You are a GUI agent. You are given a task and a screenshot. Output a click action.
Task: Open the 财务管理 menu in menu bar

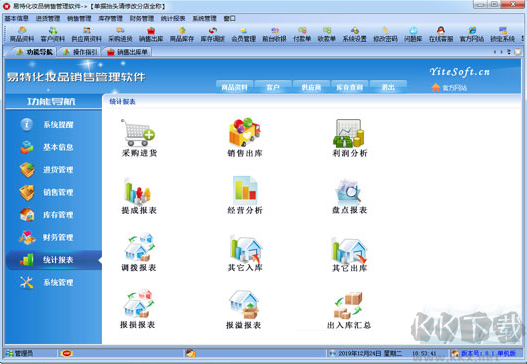141,18
